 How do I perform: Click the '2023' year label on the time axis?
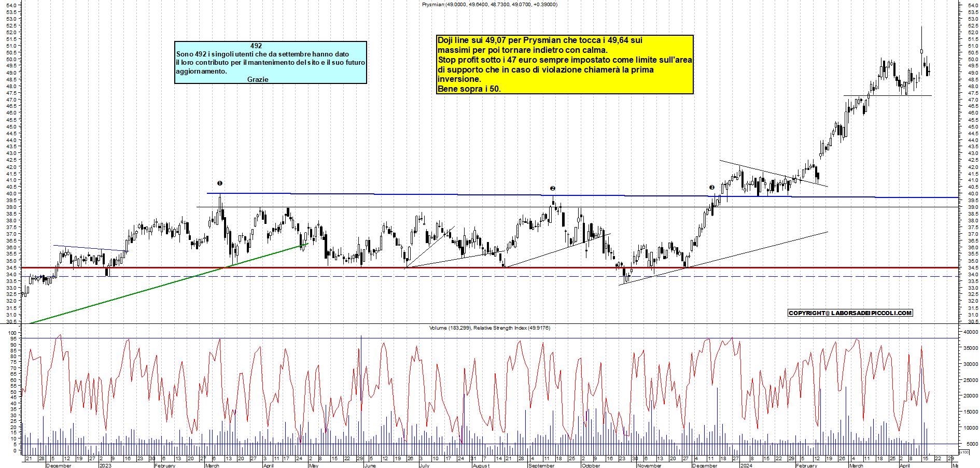tap(105, 465)
